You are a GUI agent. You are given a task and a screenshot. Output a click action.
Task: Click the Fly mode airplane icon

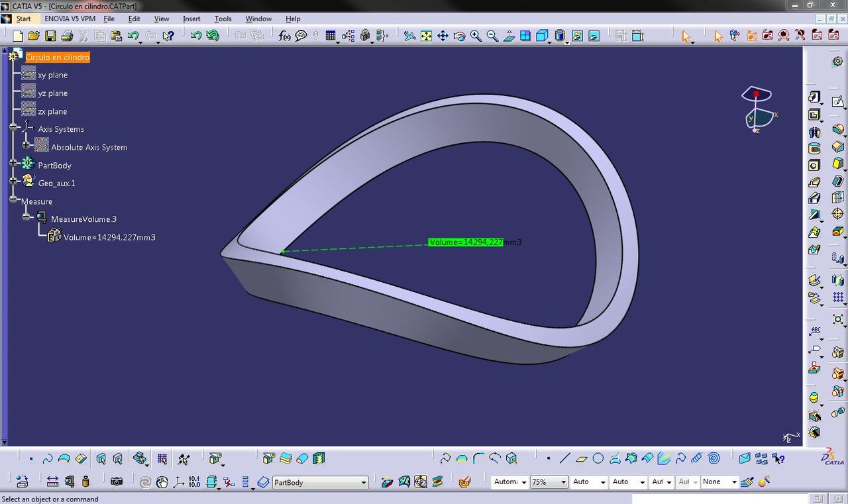[x=409, y=36]
